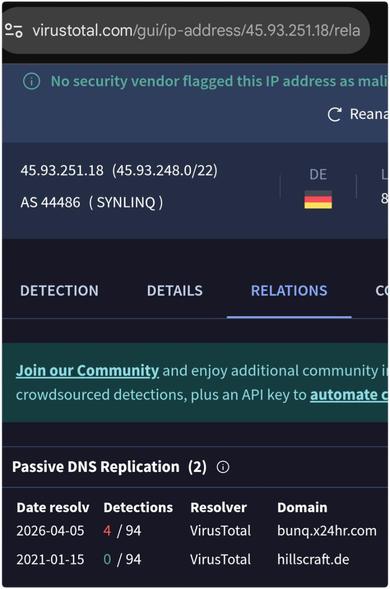The width and height of the screenshot is (390, 589).
Task: Click VirusTotal resolver in hillscraft.de row
Action: (x=221, y=559)
